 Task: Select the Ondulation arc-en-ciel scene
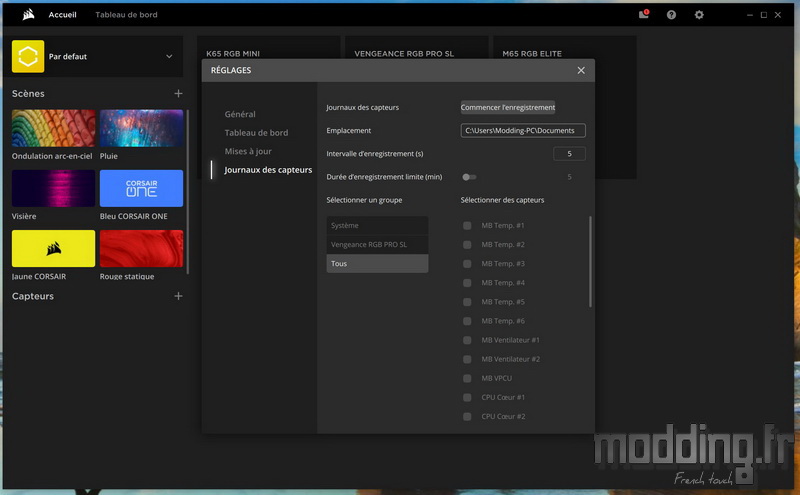54,128
